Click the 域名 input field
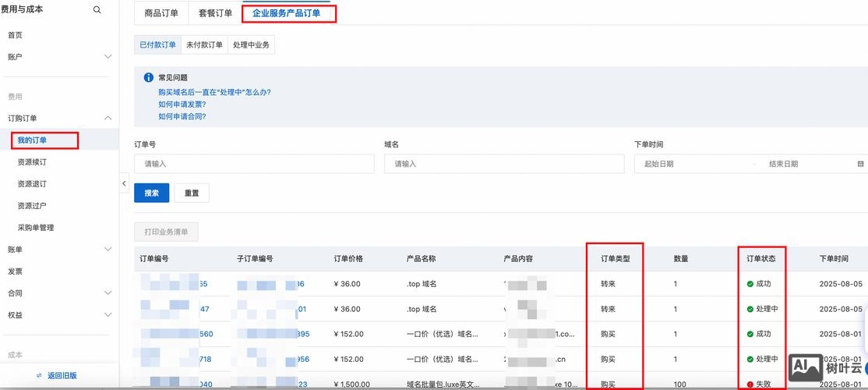 point(504,164)
